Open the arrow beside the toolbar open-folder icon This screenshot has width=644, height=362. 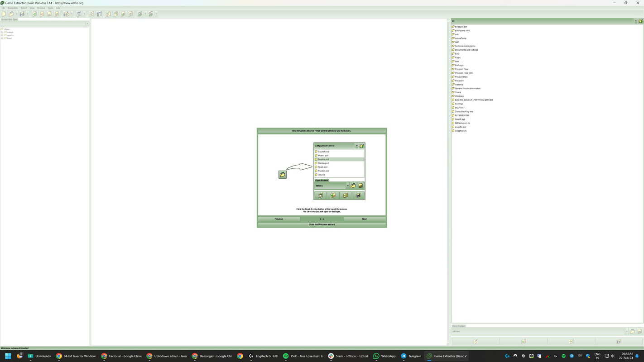(x=16, y=14)
